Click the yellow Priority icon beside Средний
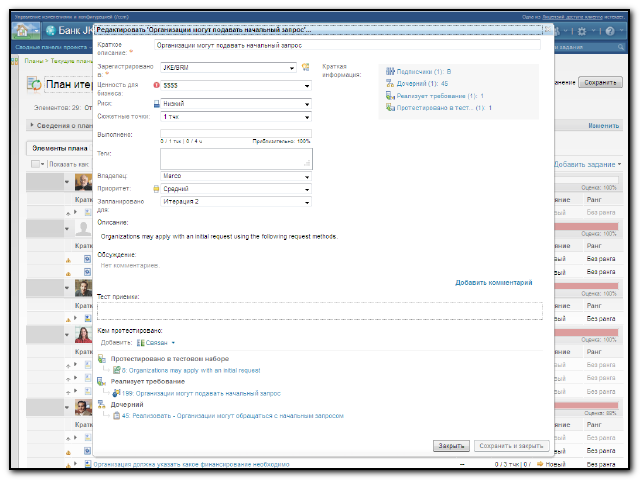 click(156, 189)
